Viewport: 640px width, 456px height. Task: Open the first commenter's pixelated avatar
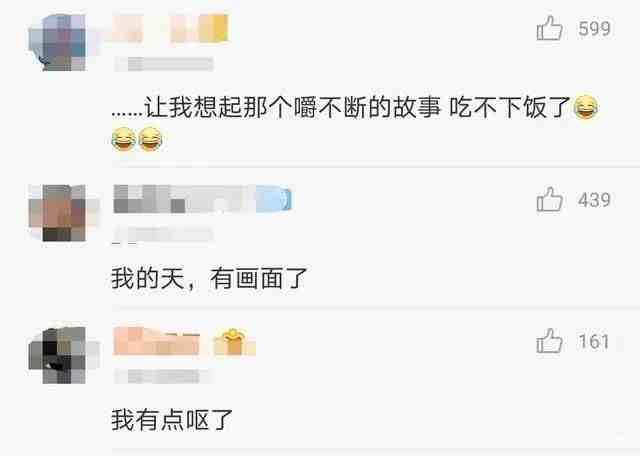[58, 42]
